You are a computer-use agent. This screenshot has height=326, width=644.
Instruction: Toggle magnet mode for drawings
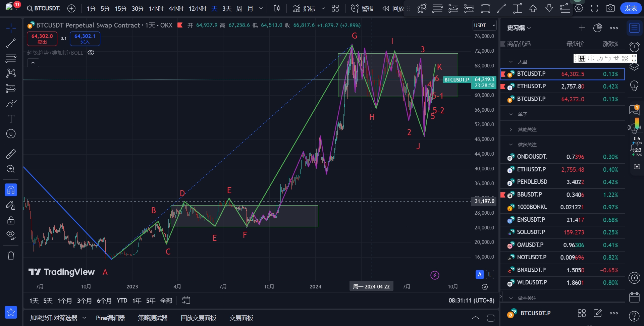11,190
